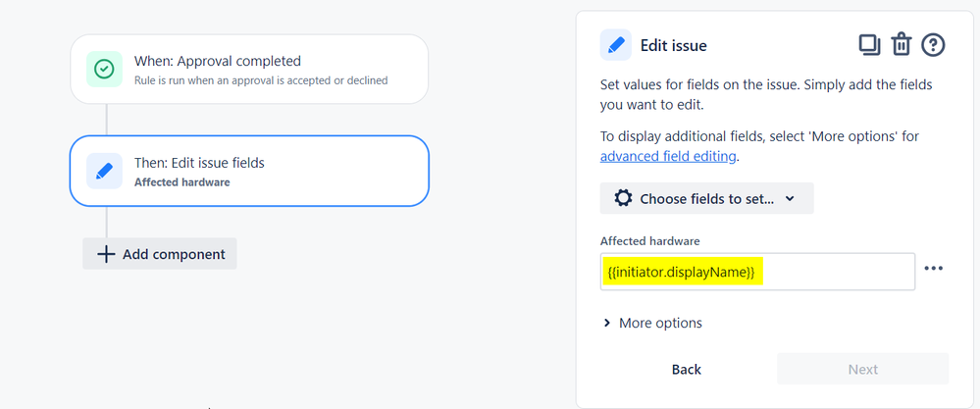Screen dimensions: 980x409
Task: Open help via the question mark icon
Action: click(x=933, y=44)
